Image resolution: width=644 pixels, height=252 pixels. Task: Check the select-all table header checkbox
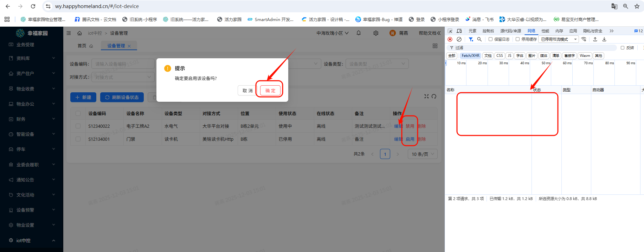[x=78, y=113]
